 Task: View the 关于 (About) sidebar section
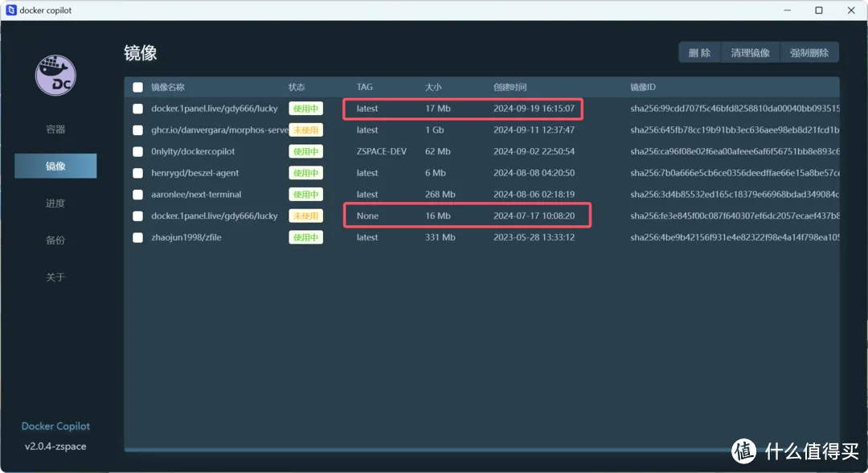coord(55,277)
